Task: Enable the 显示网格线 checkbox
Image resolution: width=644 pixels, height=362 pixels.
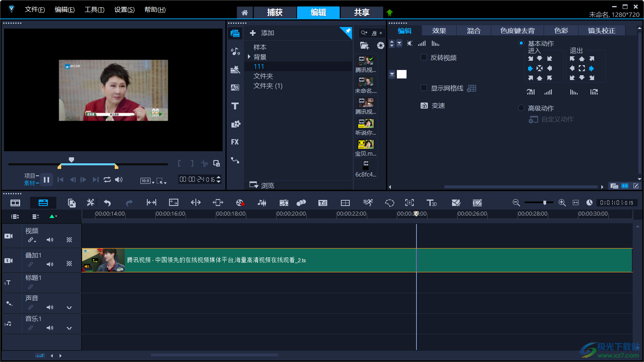Action: pos(424,88)
